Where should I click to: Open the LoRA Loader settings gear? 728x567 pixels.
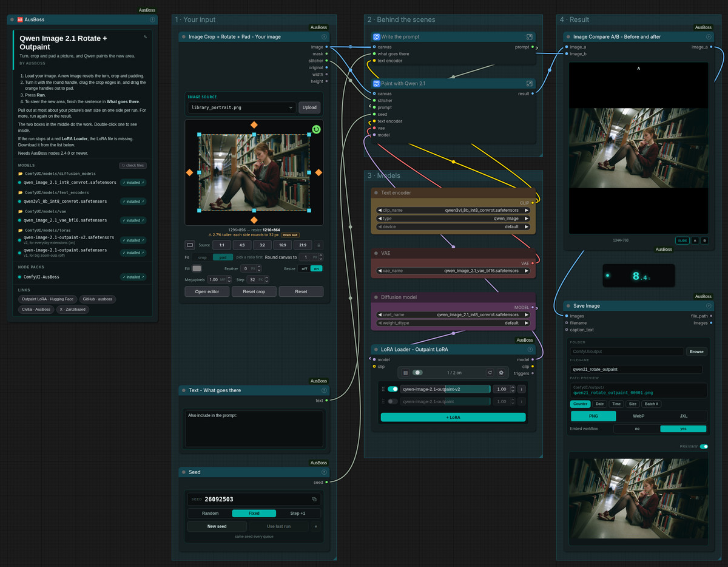[x=501, y=372]
